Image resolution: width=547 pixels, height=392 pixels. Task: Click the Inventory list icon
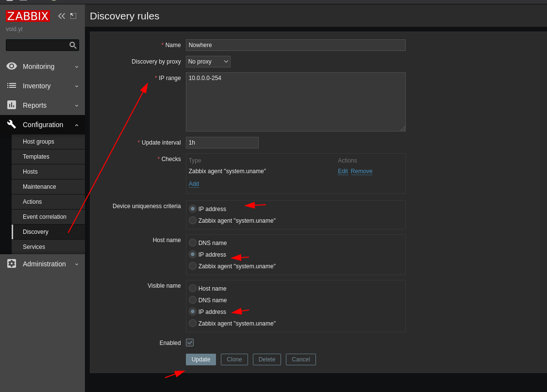click(12, 86)
